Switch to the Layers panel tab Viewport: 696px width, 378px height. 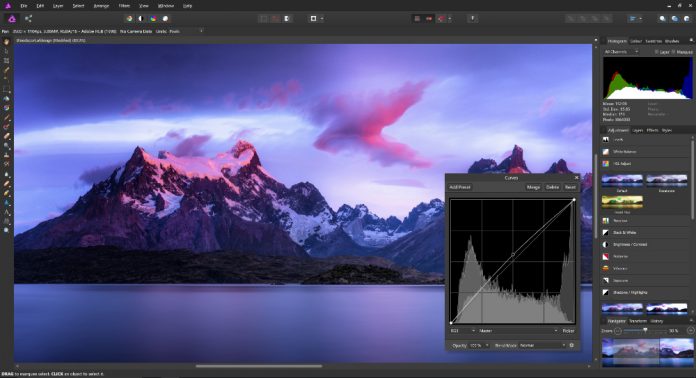(638, 130)
